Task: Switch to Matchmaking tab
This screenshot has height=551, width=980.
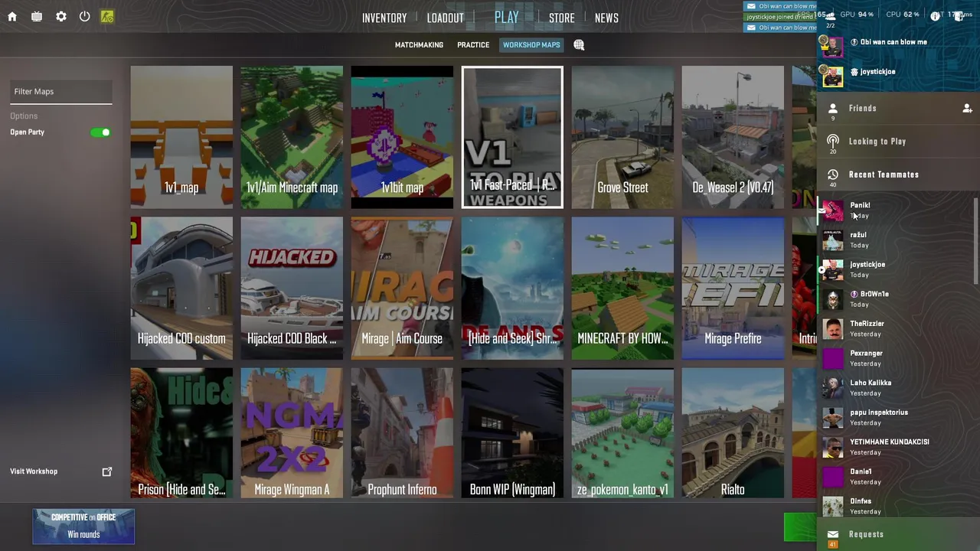Action: [419, 45]
